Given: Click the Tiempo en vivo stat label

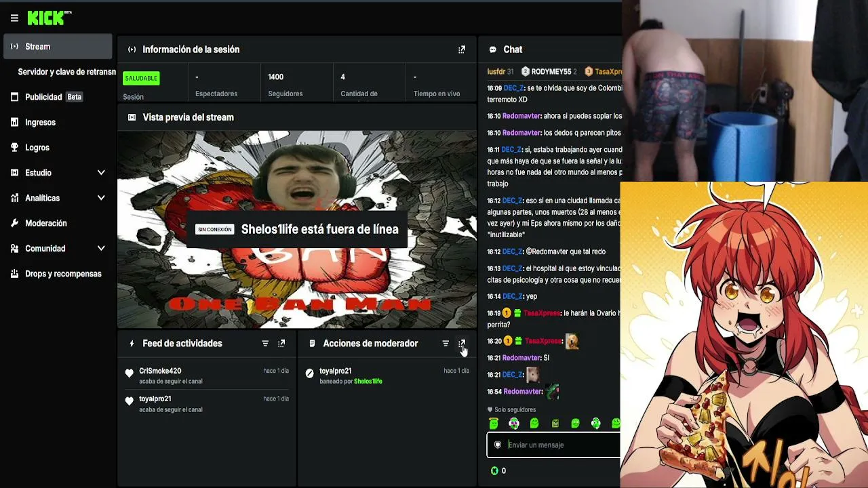Looking at the screenshot, I should [437, 94].
